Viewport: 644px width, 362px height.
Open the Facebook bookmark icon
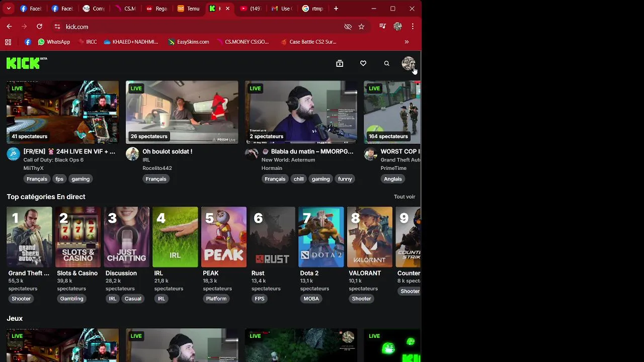point(28,42)
